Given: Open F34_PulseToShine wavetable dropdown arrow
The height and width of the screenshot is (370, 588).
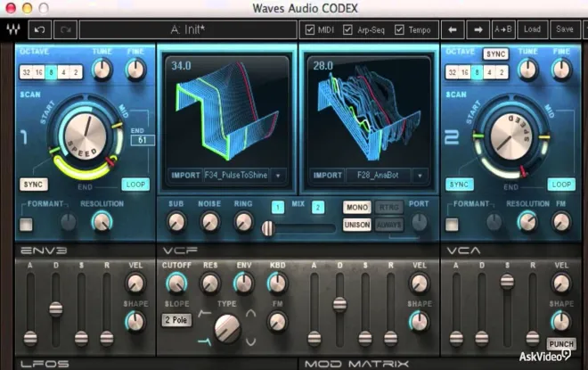Looking at the screenshot, I should 278,176.
